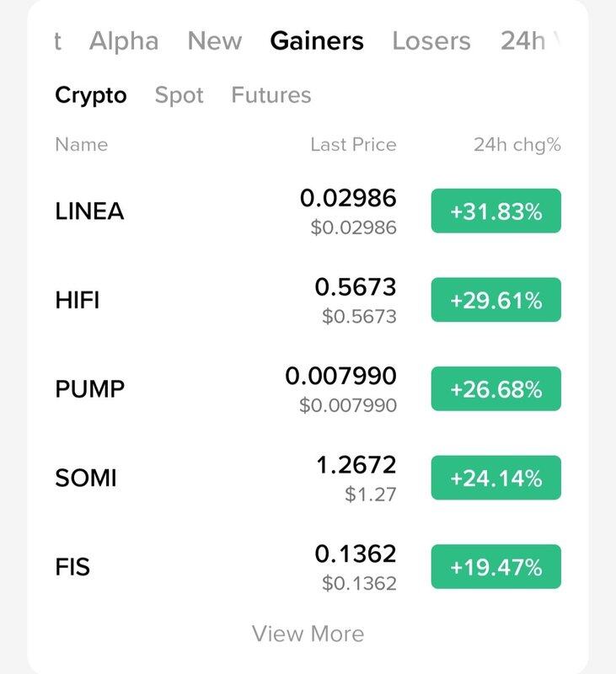This screenshot has width=616, height=674.
Task: Open the LINEA coin row
Action: point(308,211)
